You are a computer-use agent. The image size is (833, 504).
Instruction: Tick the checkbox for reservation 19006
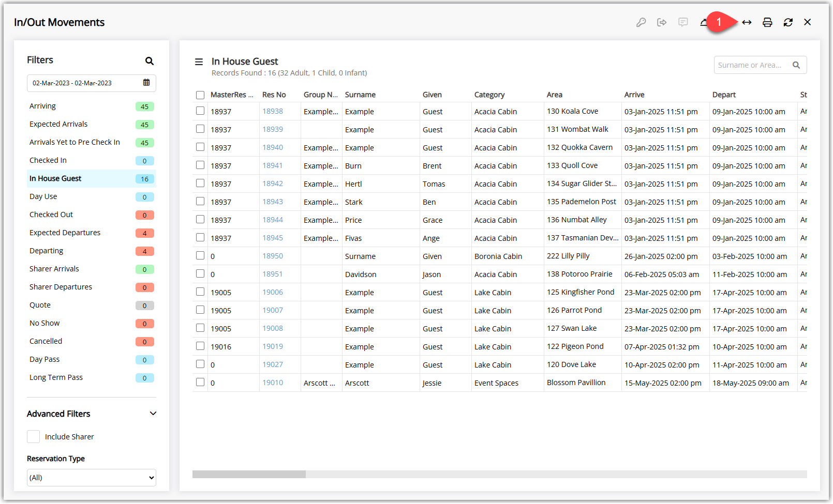point(200,292)
